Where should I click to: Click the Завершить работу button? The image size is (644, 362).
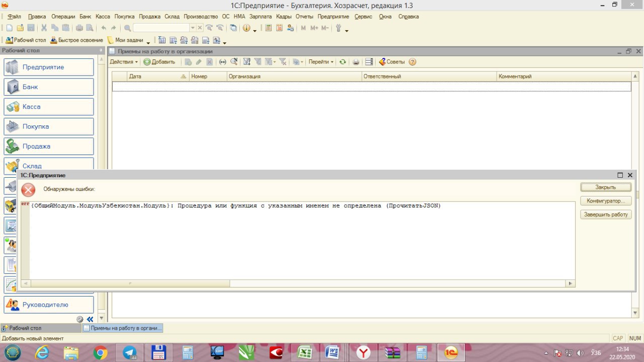pyautogui.click(x=606, y=214)
